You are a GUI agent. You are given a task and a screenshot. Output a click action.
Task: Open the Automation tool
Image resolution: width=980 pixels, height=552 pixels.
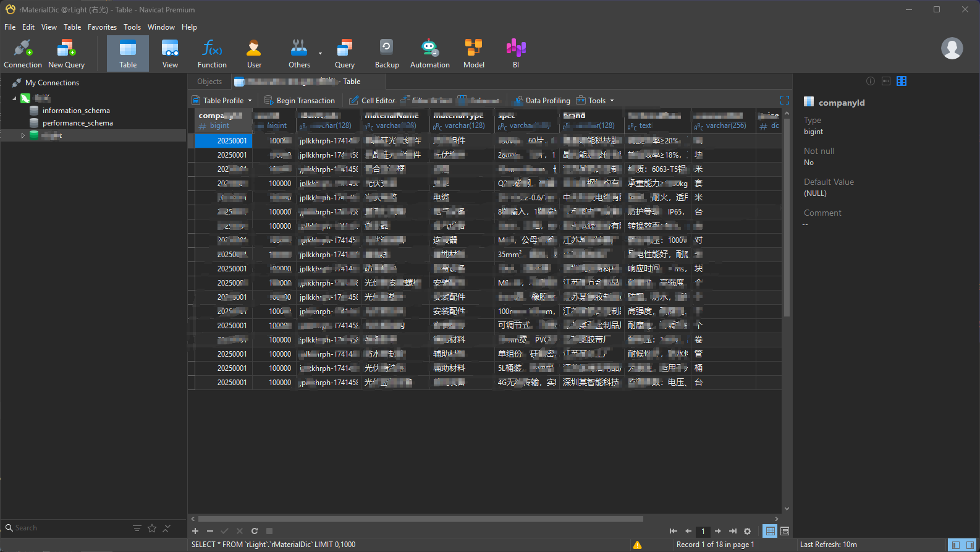429,54
